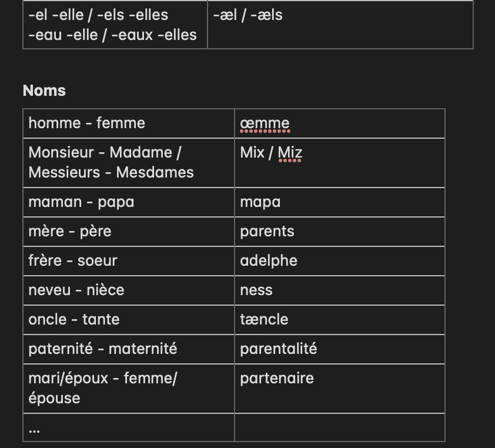Click the underlined word "Miz"

(x=290, y=153)
